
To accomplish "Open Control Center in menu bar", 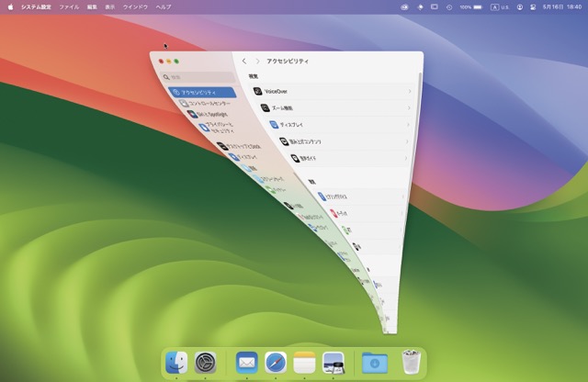I will coord(533,7).
